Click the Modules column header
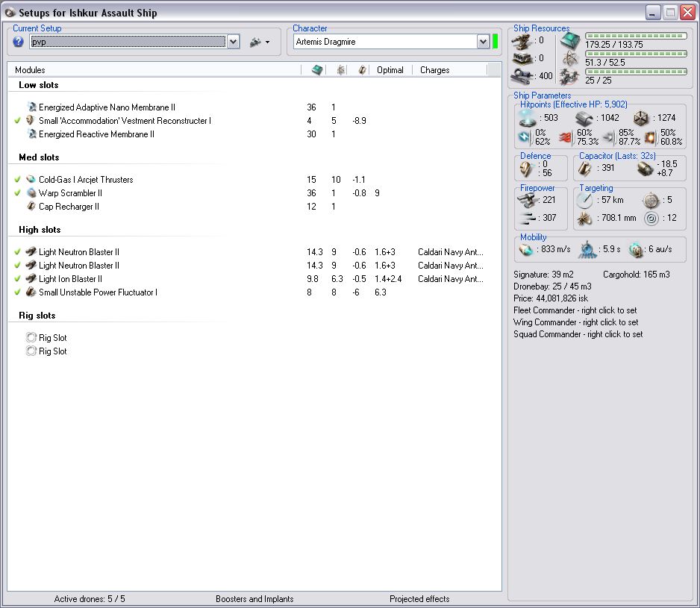The image size is (700, 608). pyautogui.click(x=154, y=70)
